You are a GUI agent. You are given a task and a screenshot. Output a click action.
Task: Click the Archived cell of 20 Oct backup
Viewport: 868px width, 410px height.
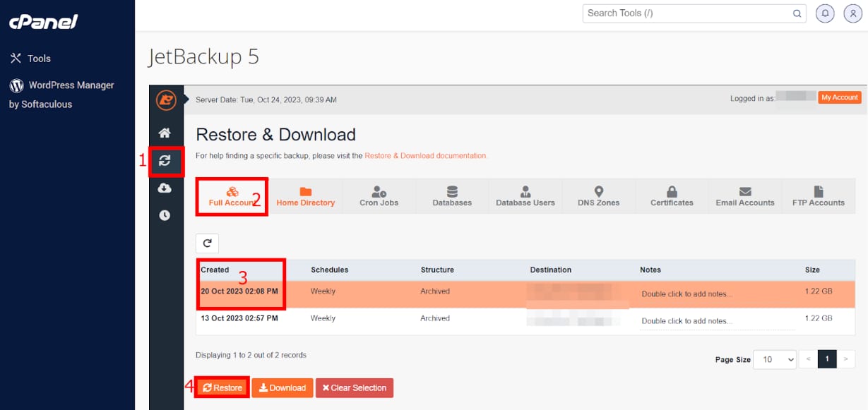(x=435, y=291)
